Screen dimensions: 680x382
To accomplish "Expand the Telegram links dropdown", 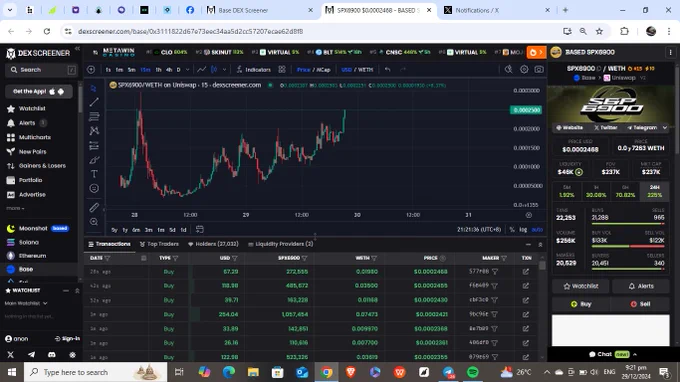I will coord(664,127).
